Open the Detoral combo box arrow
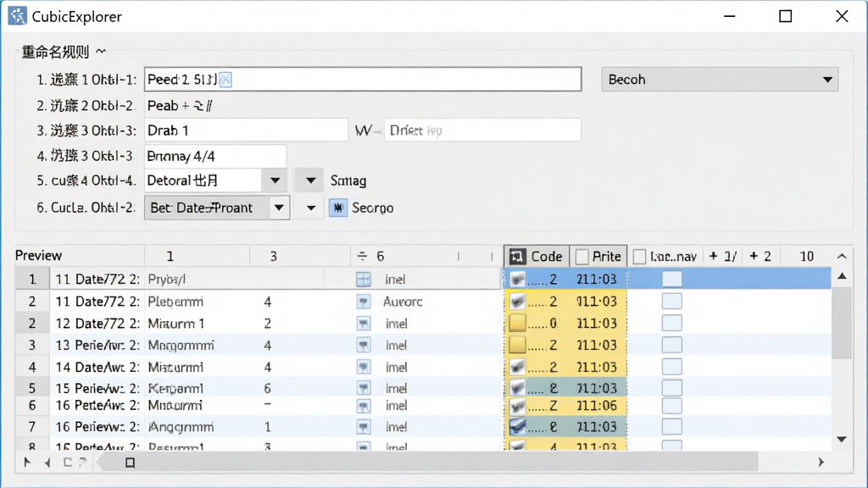The height and width of the screenshot is (488, 868). point(275,180)
